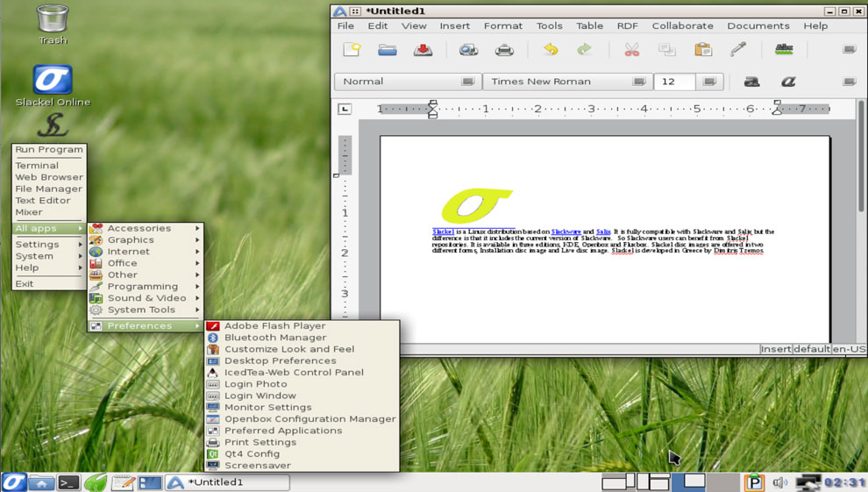Expand the Settings submenu
The height and width of the screenshot is (492, 868).
click(49, 244)
